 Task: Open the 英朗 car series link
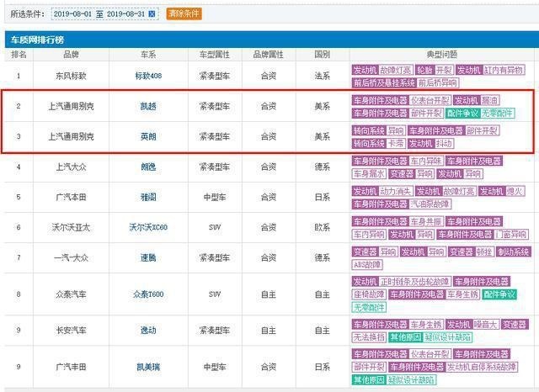tap(148, 136)
